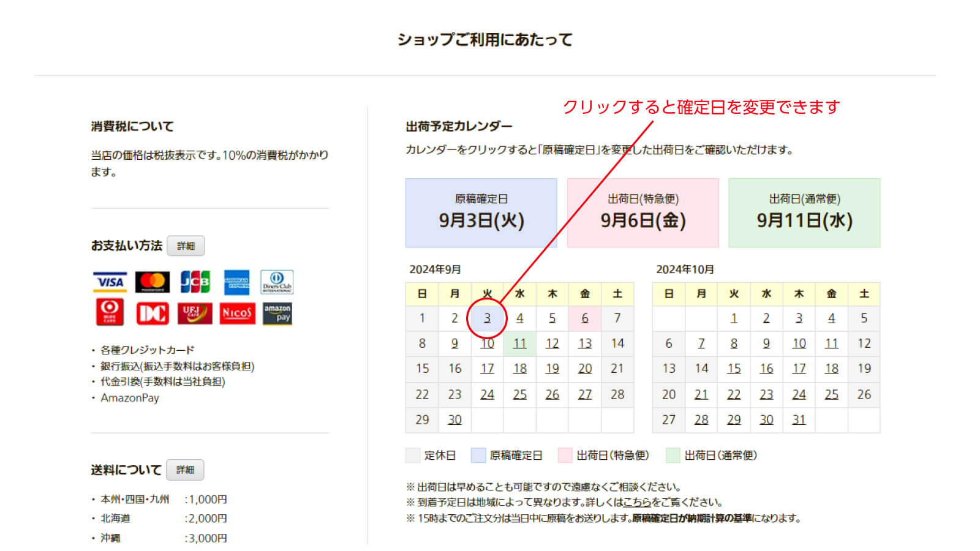The image size is (980, 551).
Task: Select October 22 in the calendar
Action: (x=734, y=395)
